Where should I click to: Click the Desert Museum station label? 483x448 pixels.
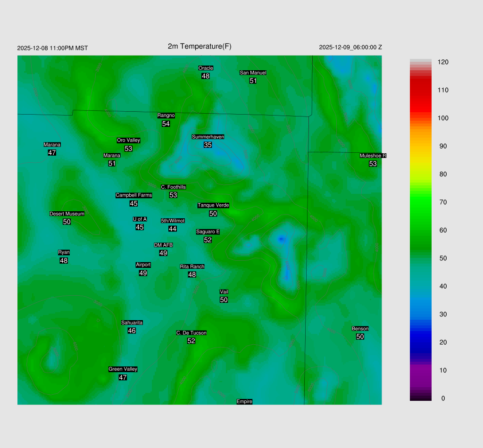pyautogui.click(x=67, y=214)
